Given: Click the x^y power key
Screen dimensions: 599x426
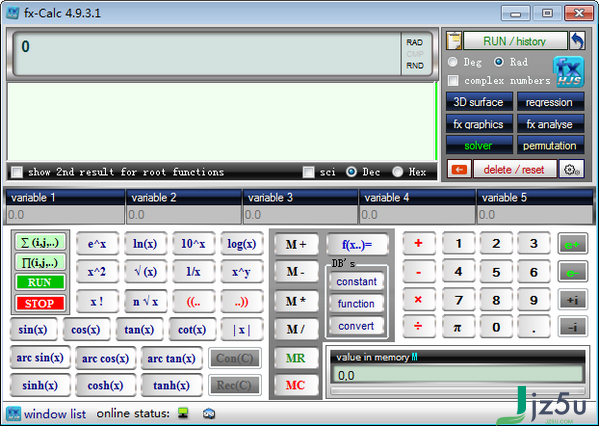Looking at the screenshot, I should (x=242, y=272).
